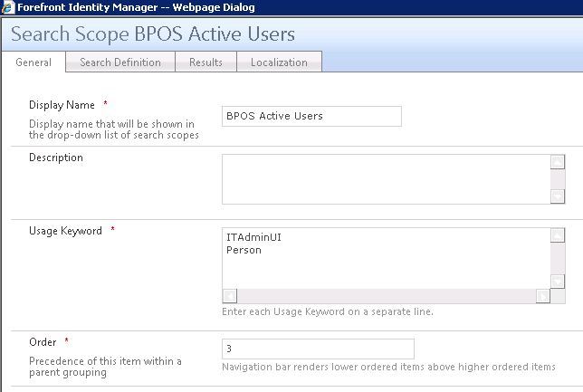
Task: Open the Results tab
Action: pyautogui.click(x=205, y=62)
